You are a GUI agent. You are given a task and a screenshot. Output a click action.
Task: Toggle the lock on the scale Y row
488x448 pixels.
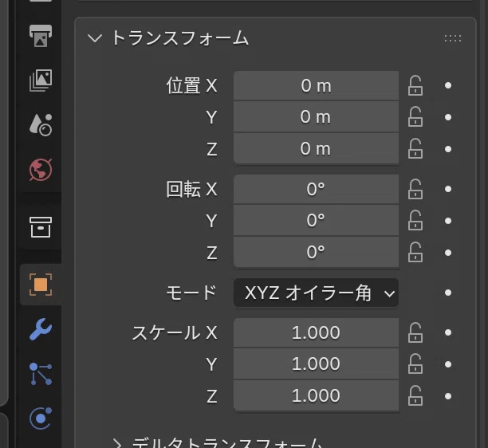[415, 364]
